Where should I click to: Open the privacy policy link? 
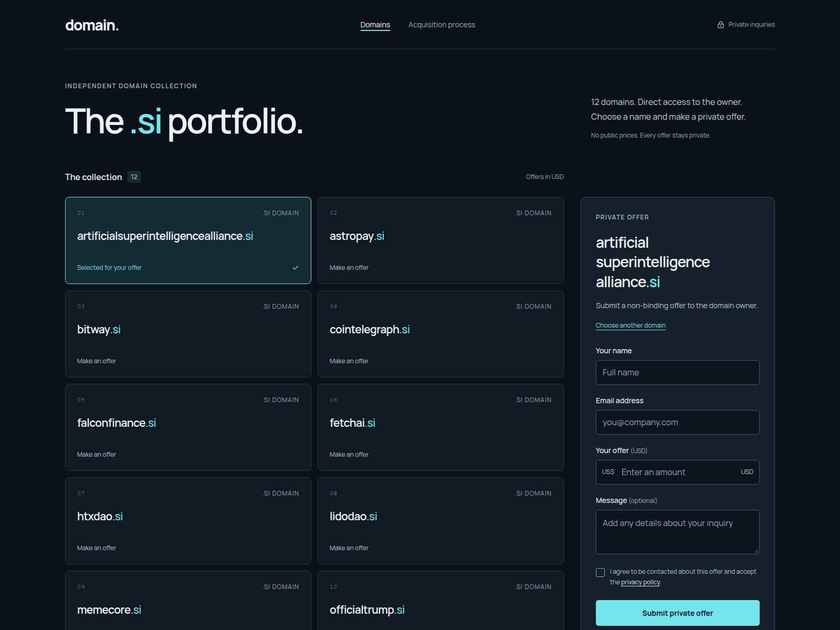[x=640, y=582]
